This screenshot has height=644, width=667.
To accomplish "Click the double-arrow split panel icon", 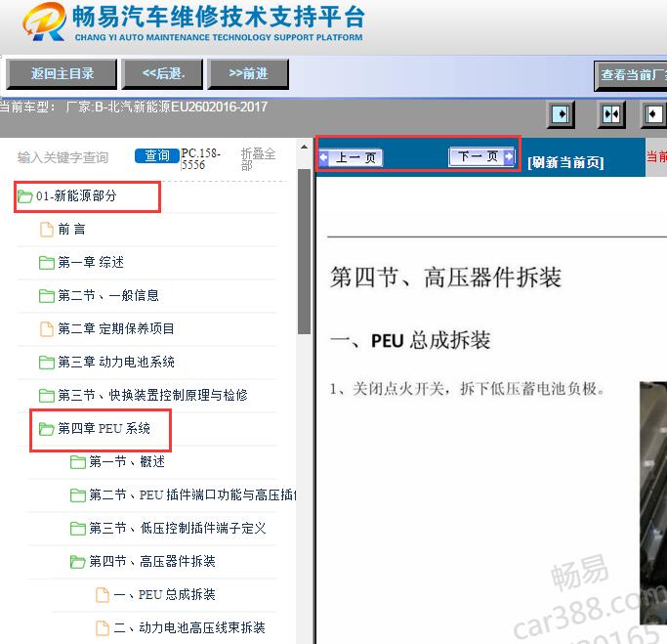I will [611, 114].
